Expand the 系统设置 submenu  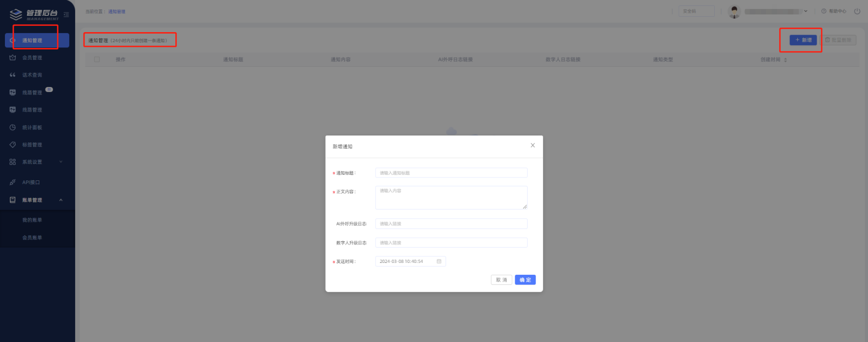(61, 162)
